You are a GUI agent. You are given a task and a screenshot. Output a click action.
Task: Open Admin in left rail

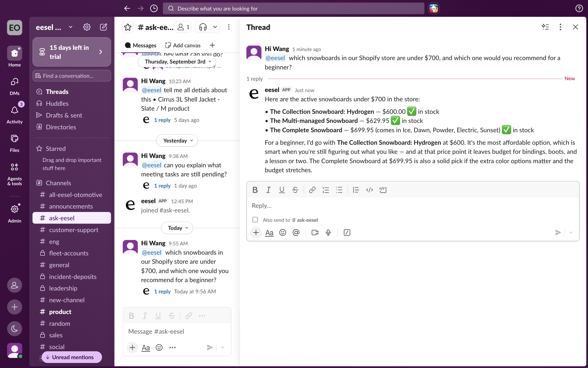(14, 213)
